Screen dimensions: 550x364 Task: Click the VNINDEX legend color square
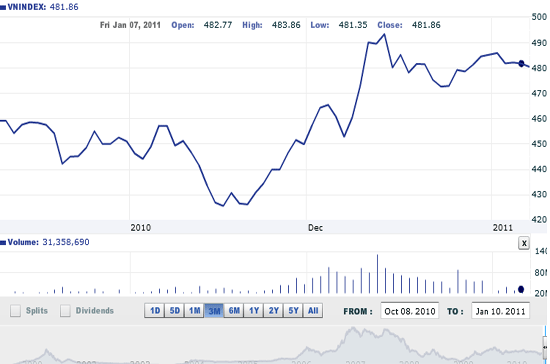(3, 7)
